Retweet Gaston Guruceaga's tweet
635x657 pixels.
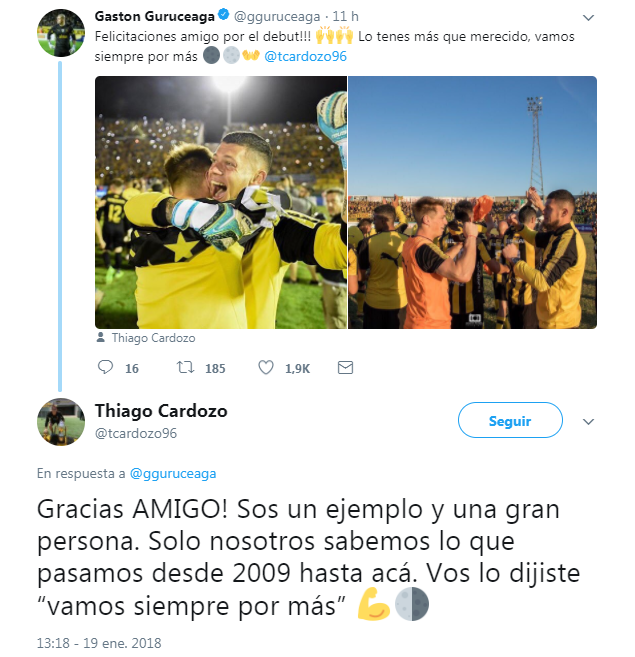tap(185, 367)
